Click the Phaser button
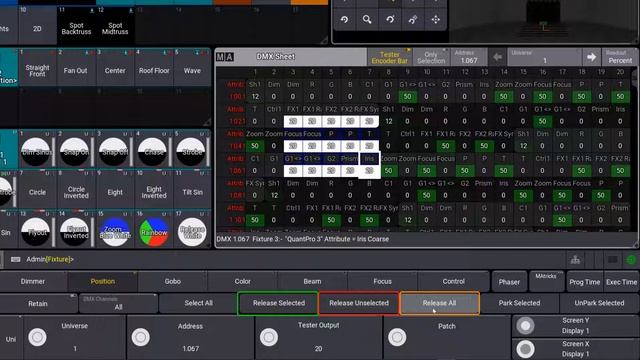 tap(509, 282)
